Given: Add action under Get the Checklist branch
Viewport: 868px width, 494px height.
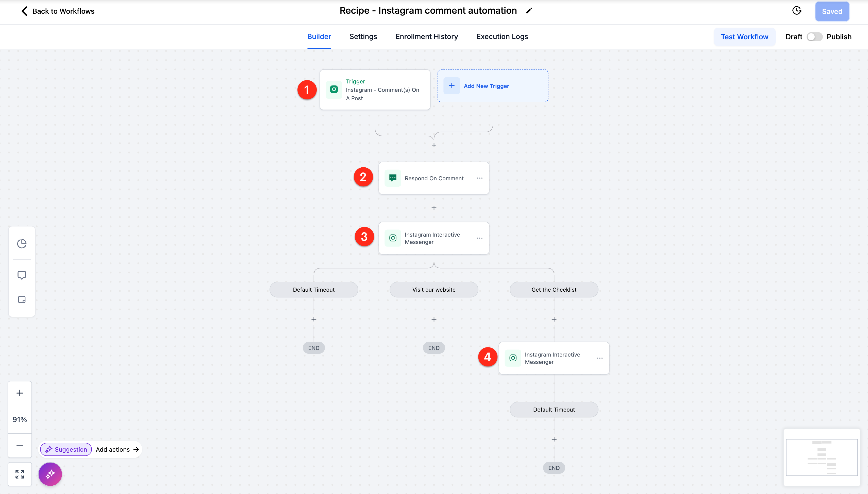Looking at the screenshot, I should tap(554, 319).
